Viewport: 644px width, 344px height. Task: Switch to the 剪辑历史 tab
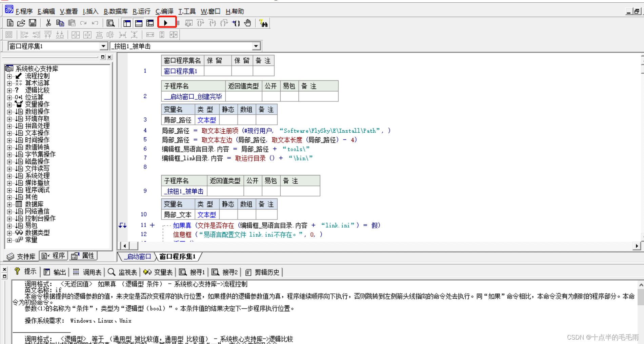(x=262, y=272)
